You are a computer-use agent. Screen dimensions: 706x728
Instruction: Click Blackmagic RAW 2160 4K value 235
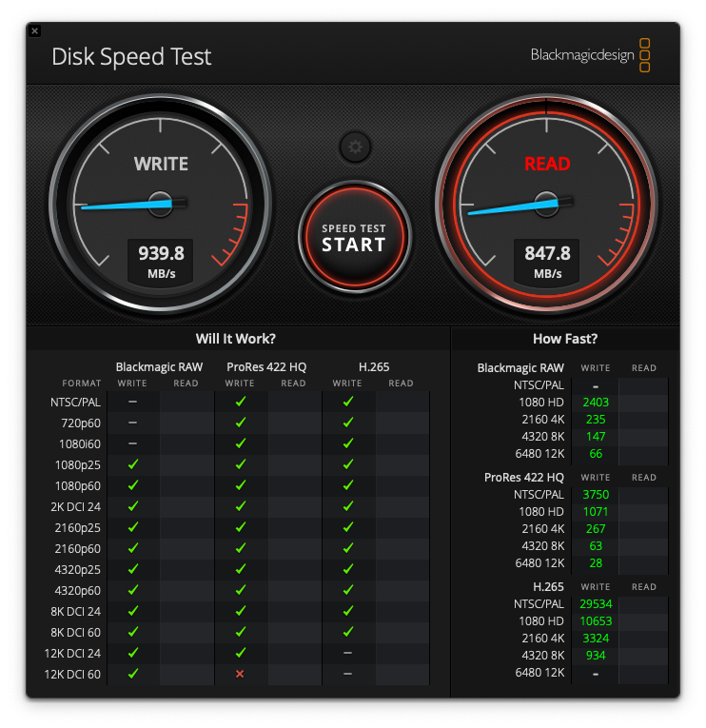(x=596, y=420)
